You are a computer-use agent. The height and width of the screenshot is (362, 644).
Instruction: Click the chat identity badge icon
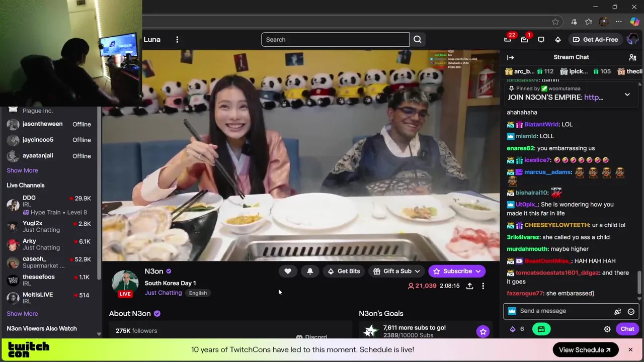point(512,311)
